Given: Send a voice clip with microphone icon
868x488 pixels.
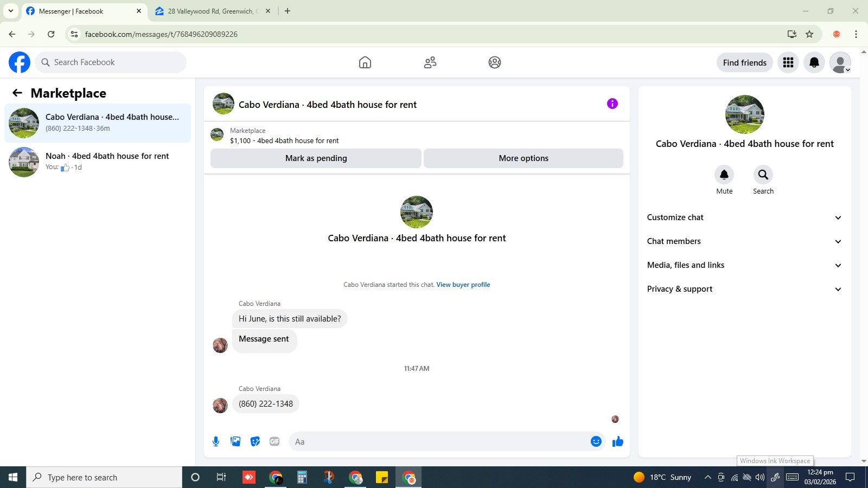Looking at the screenshot, I should (x=216, y=441).
